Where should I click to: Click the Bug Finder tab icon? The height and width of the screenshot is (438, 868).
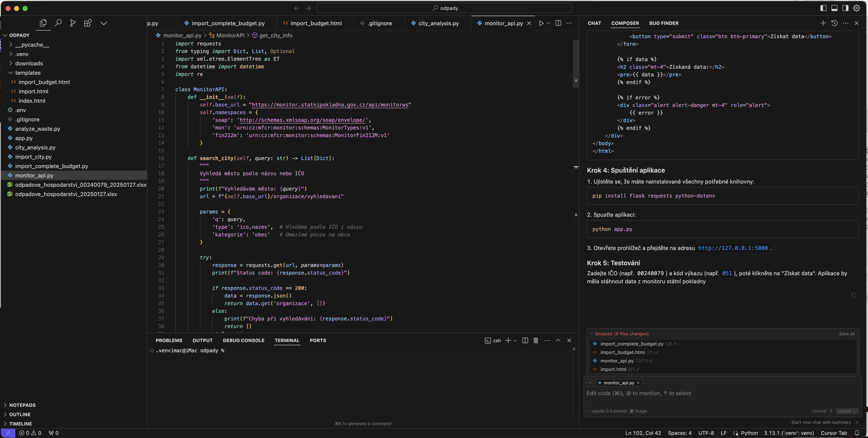click(664, 23)
